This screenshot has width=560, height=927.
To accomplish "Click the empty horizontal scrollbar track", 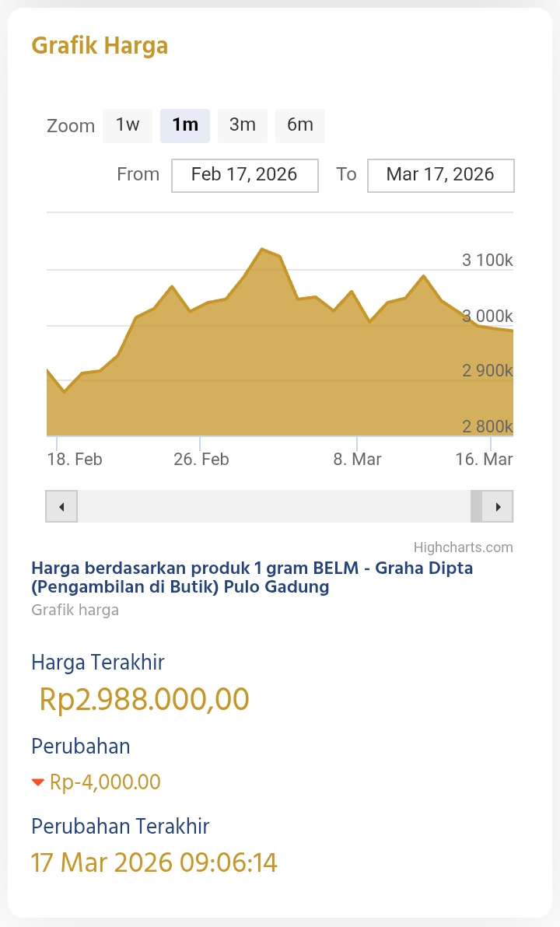I will [272, 507].
